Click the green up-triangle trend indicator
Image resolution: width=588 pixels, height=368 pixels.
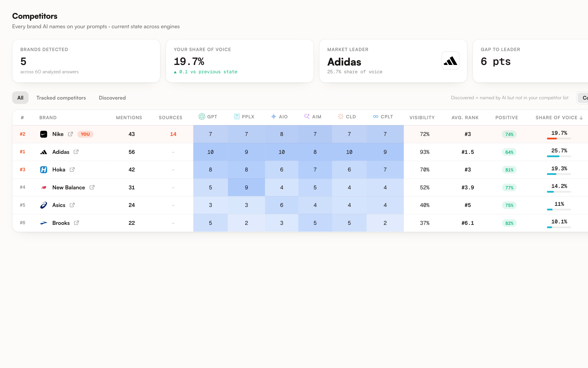(x=175, y=72)
